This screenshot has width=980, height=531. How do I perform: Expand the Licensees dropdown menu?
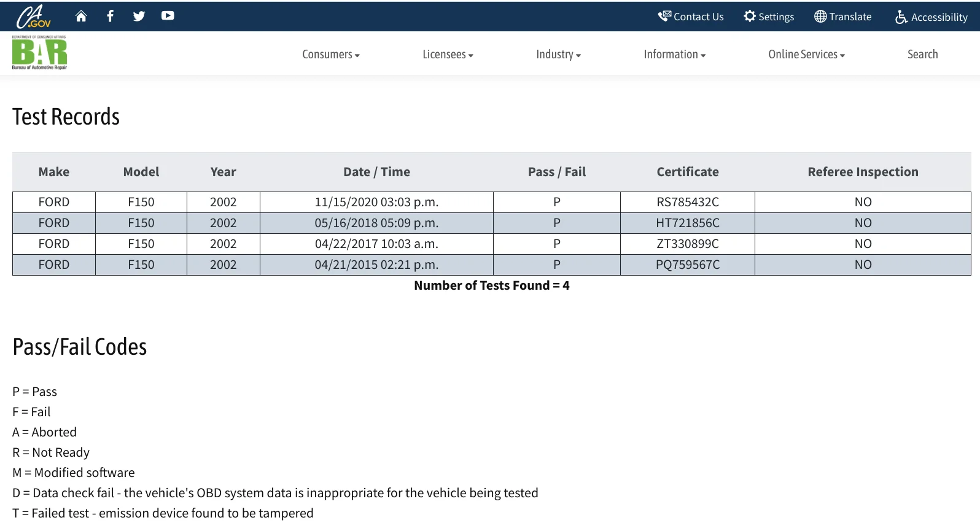448,54
